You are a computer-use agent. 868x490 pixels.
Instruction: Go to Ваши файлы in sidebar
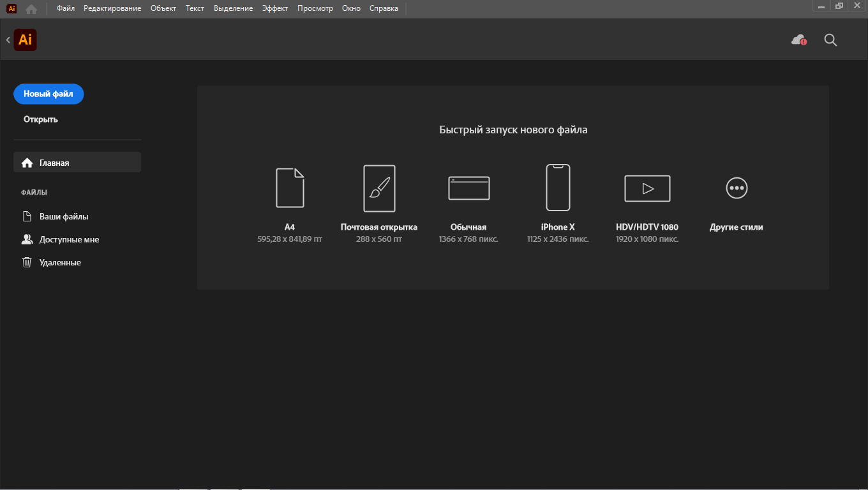pyautogui.click(x=64, y=216)
